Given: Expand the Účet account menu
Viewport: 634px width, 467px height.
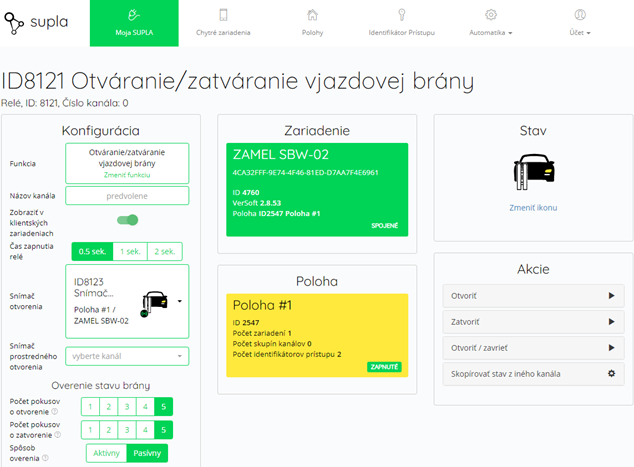Looking at the screenshot, I should click(x=580, y=23).
